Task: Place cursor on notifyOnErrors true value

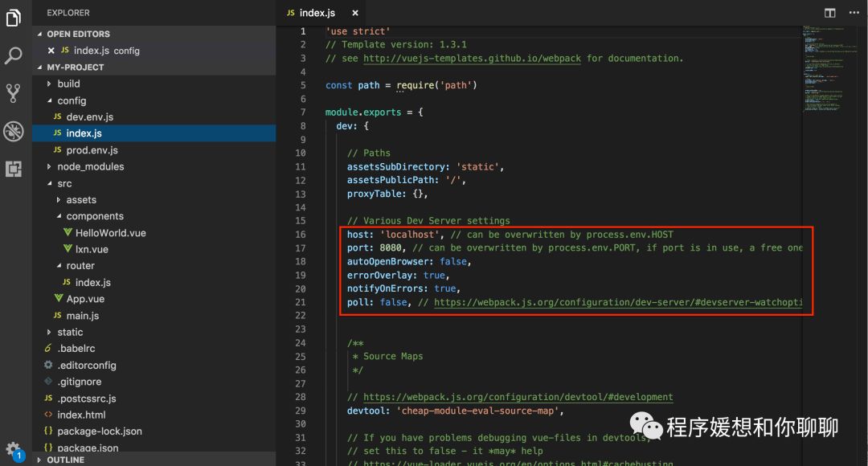Action: pos(445,288)
